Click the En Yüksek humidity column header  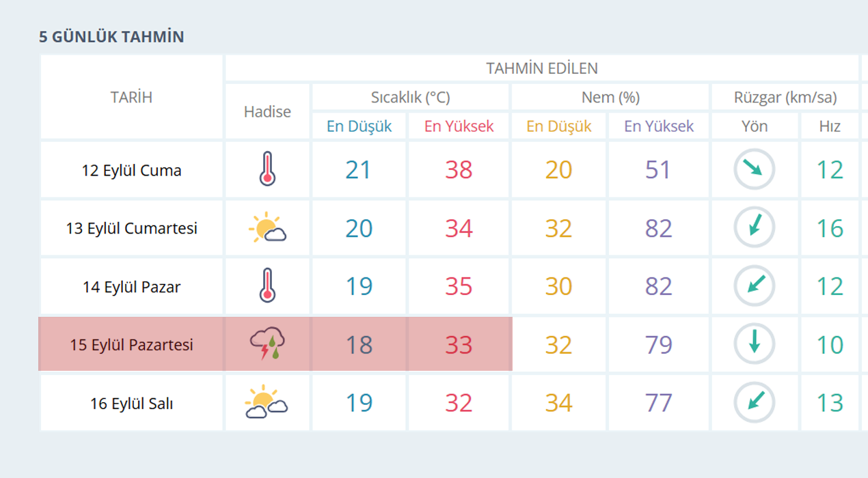[x=659, y=126]
